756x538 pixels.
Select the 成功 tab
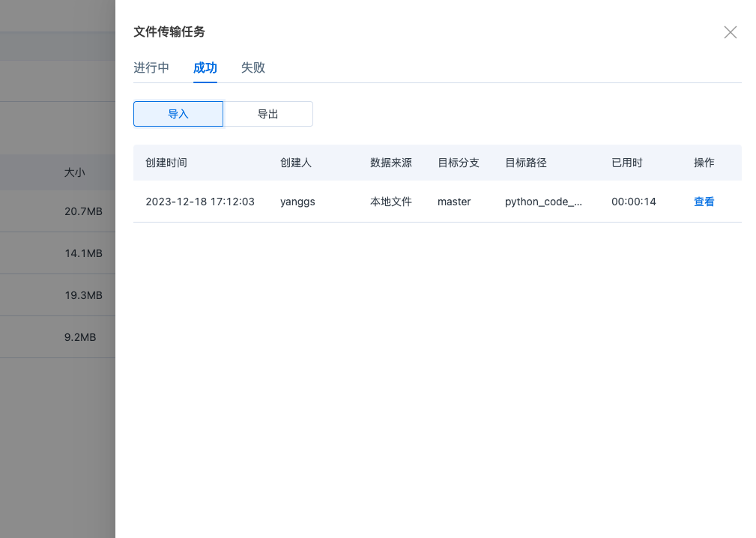click(205, 67)
